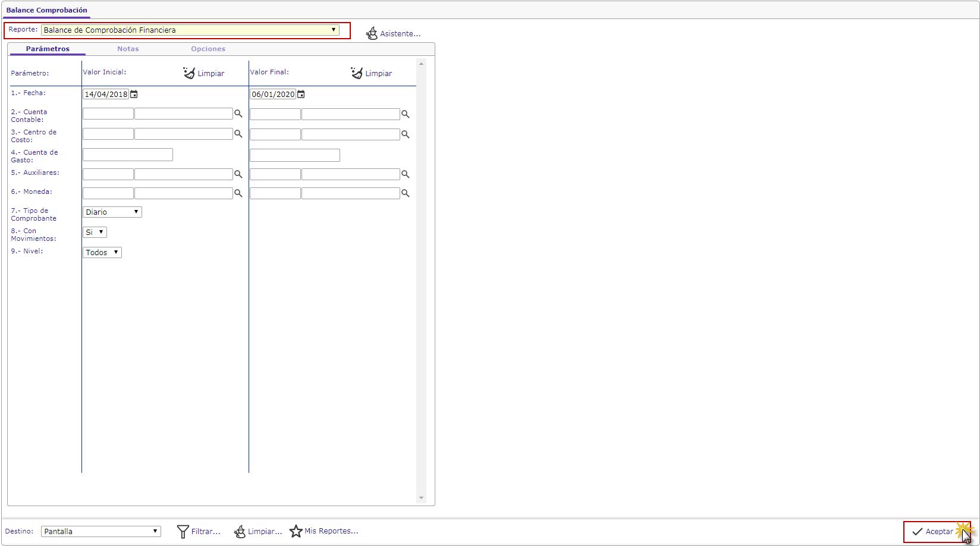This screenshot has width=980, height=546.
Task: Switch to the Parámetros tab
Action: pos(48,49)
